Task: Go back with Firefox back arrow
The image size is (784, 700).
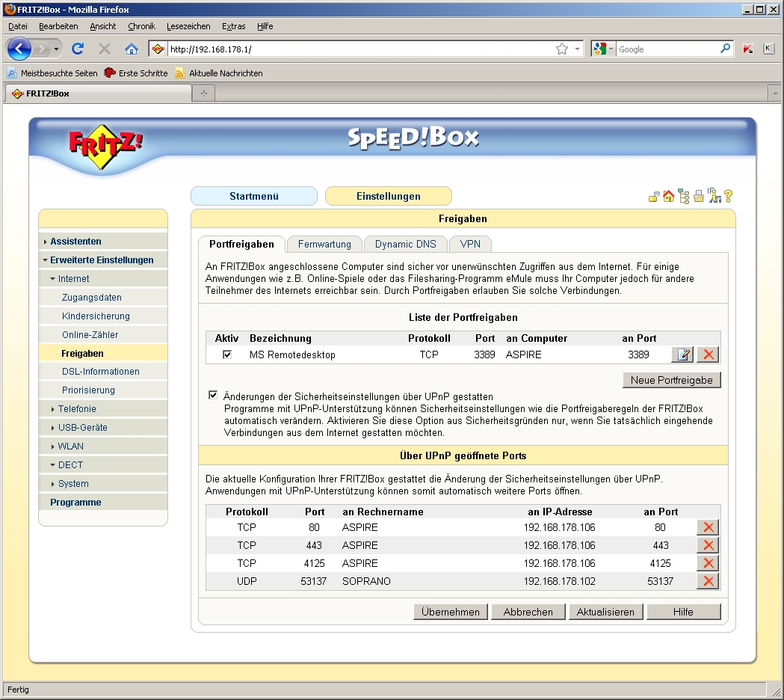Action: pyautogui.click(x=19, y=49)
